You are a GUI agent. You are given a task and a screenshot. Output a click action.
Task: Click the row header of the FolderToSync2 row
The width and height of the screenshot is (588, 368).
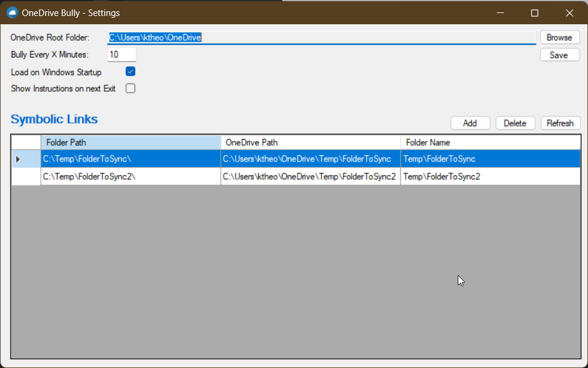point(26,176)
